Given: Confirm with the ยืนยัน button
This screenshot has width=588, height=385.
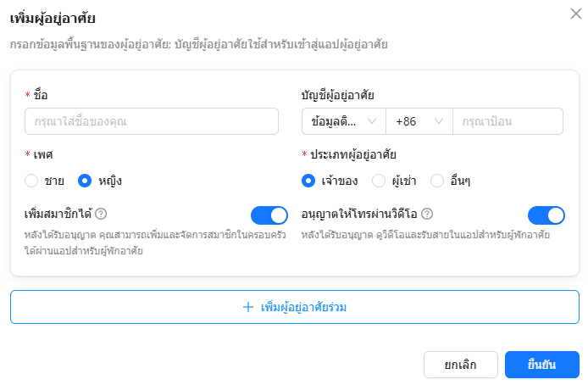Looking at the screenshot, I should (x=542, y=365).
